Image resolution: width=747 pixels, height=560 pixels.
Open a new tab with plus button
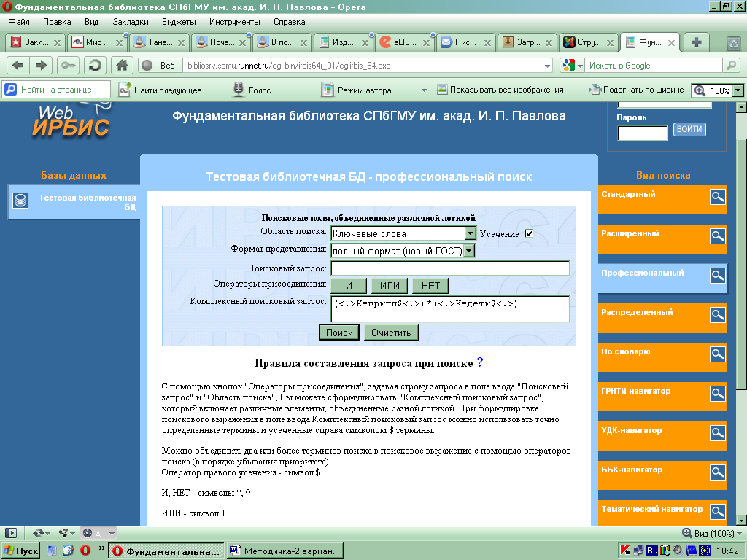(697, 42)
